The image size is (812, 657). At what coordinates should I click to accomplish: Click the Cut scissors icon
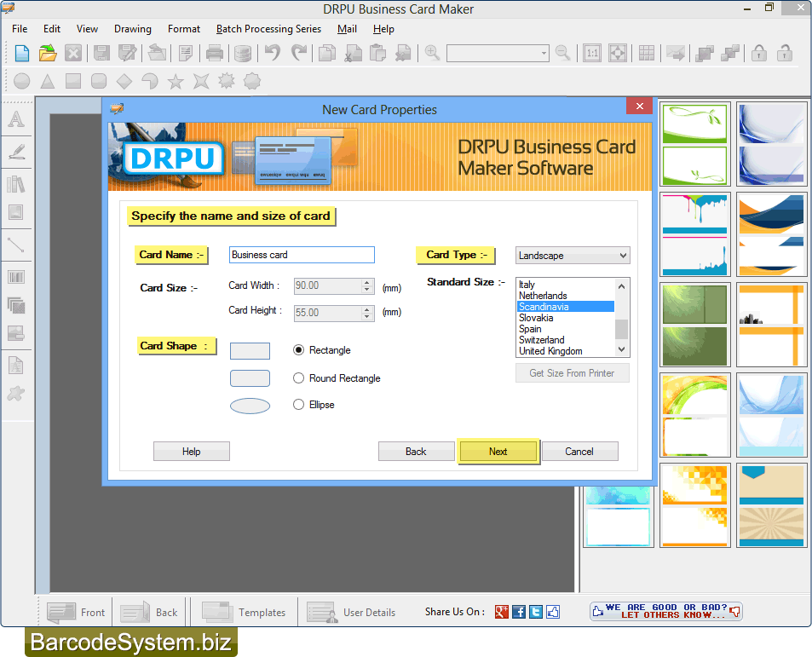354,53
